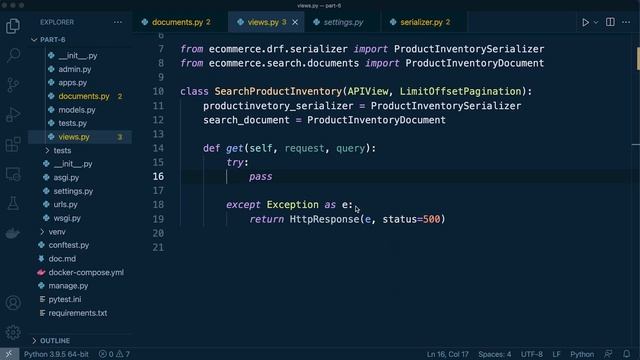Click 'SearchProductInventory' class name
Viewport: 640px width, 360px height.
click(278, 91)
